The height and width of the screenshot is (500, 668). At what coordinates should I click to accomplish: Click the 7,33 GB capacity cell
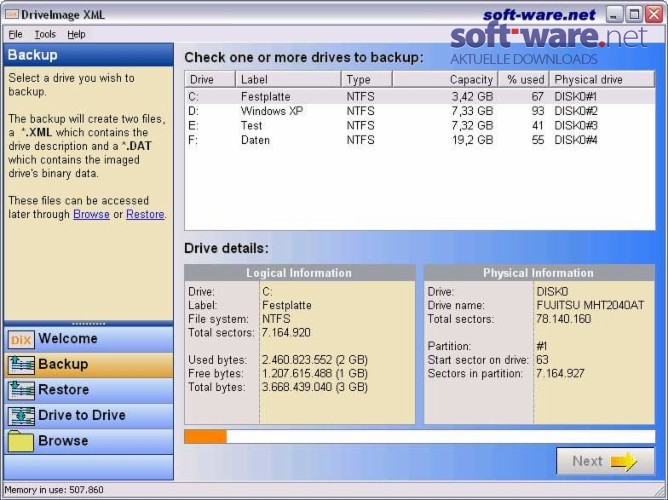[472, 111]
